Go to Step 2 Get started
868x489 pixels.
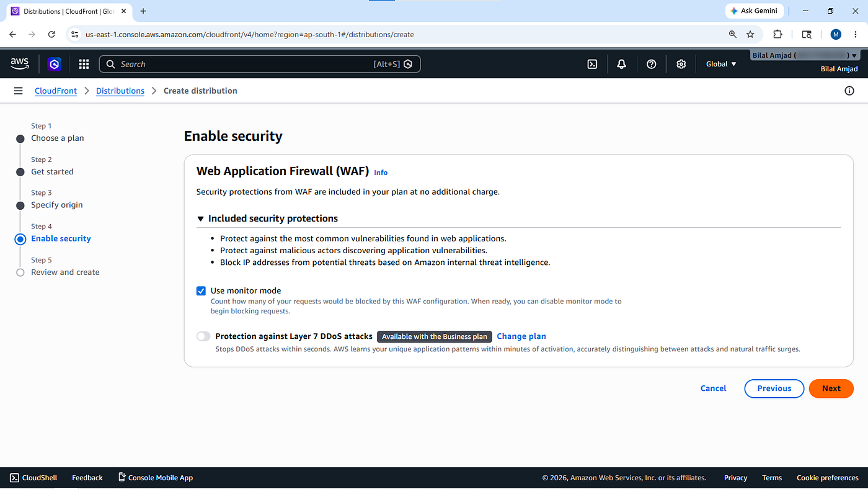pos(52,172)
